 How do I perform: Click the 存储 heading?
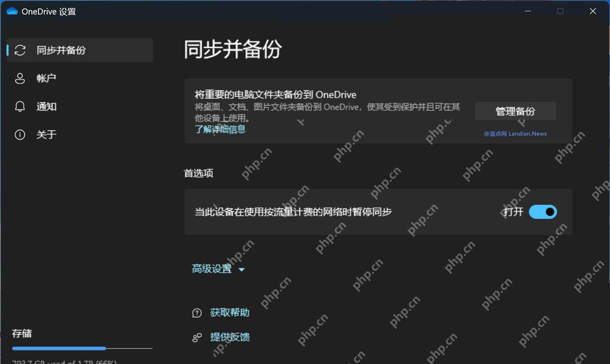pyautogui.click(x=22, y=334)
